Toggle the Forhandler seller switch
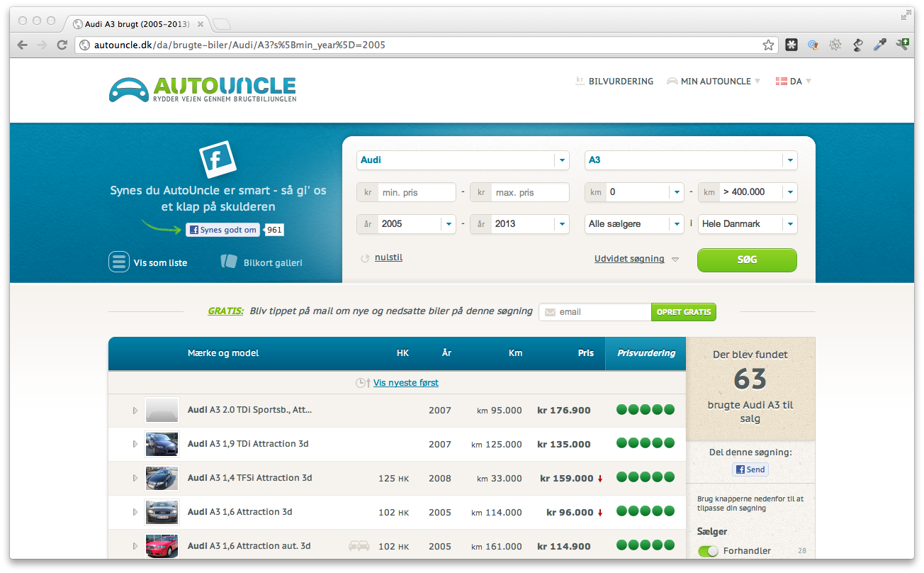 tap(708, 551)
